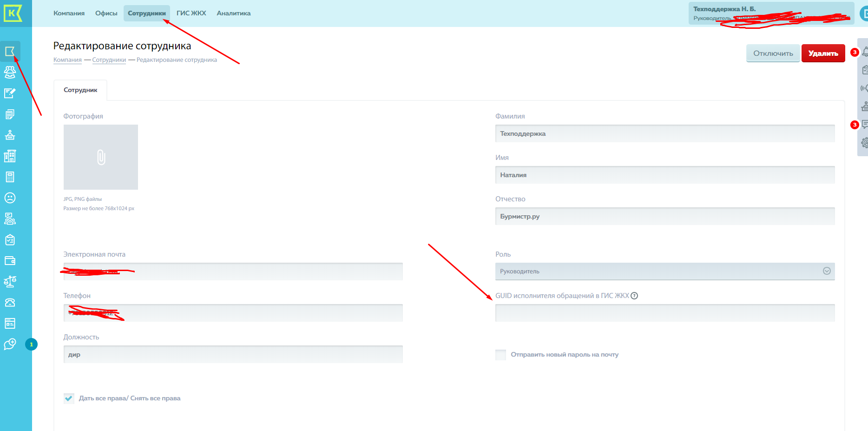Open the user settings gear in right panel
The height and width of the screenshot is (431, 868).
coord(865,143)
